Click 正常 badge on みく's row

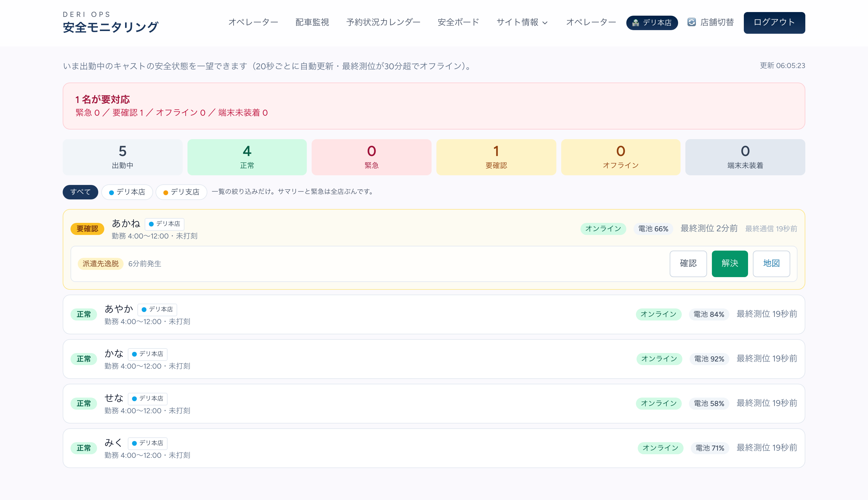(x=83, y=448)
